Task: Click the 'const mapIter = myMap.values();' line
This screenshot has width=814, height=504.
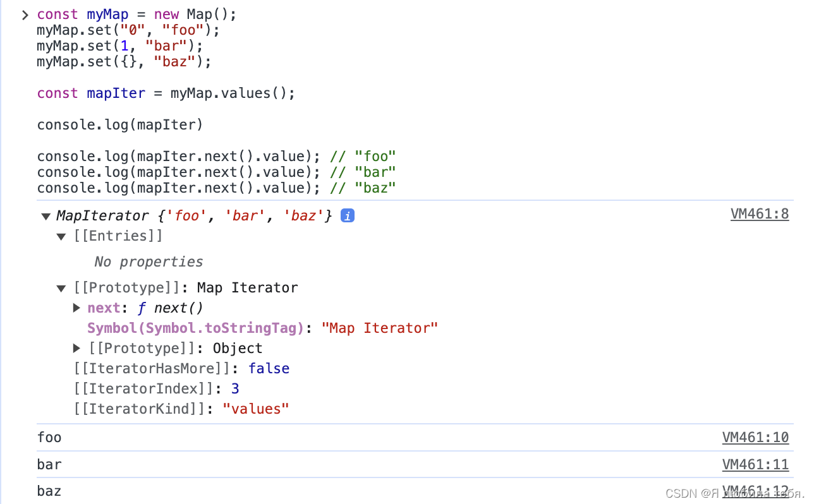Action: 166,93
